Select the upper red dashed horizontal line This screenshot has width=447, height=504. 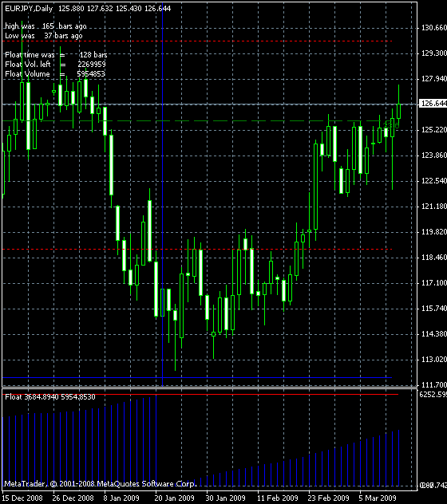click(x=197, y=41)
